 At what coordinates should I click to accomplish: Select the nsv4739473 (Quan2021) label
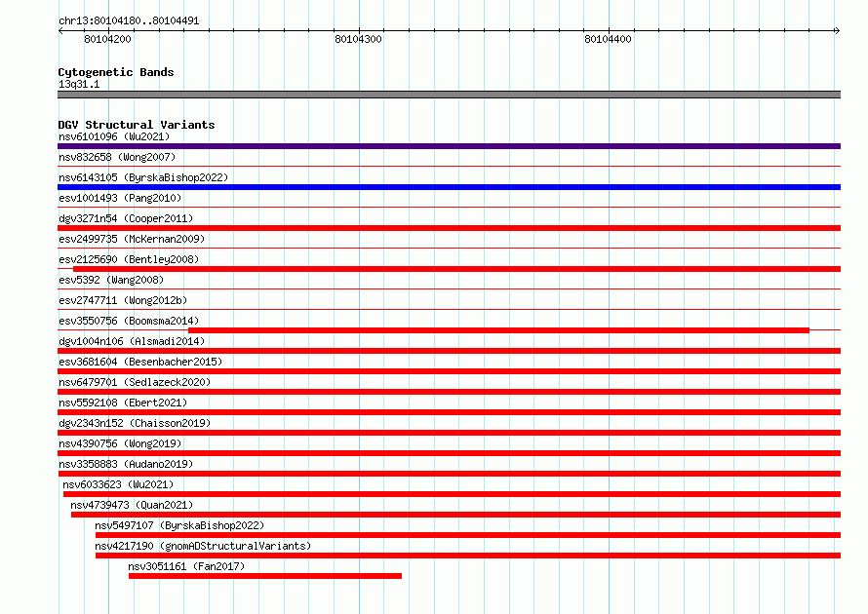click(x=132, y=505)
